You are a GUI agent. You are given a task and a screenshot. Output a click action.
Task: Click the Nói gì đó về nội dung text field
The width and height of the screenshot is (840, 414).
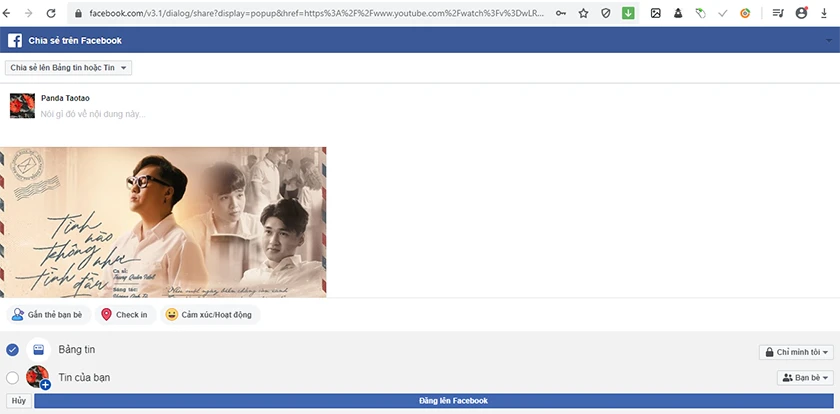(x=93, y=114)
